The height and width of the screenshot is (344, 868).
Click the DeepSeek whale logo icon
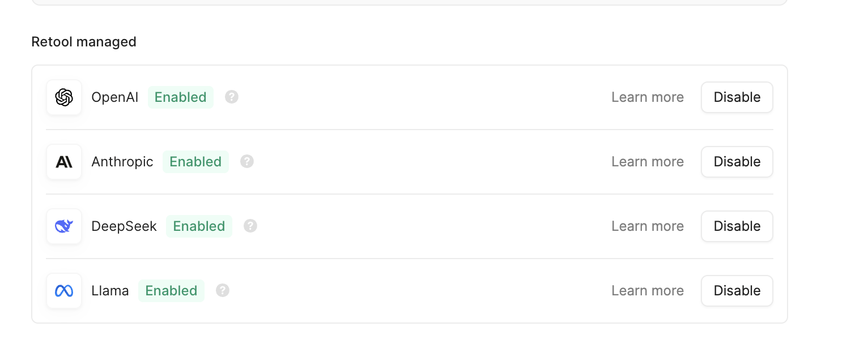pos(64,226)
